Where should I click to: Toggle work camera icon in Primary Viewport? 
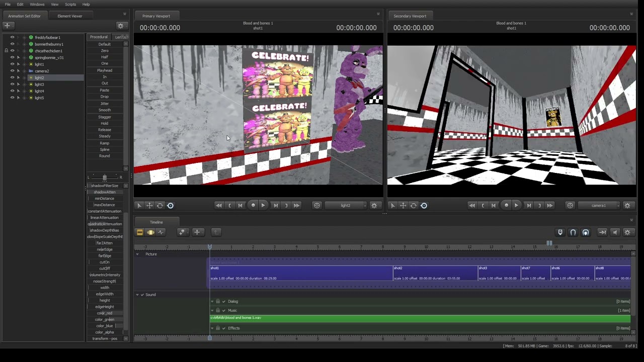[x=316, y=205]
